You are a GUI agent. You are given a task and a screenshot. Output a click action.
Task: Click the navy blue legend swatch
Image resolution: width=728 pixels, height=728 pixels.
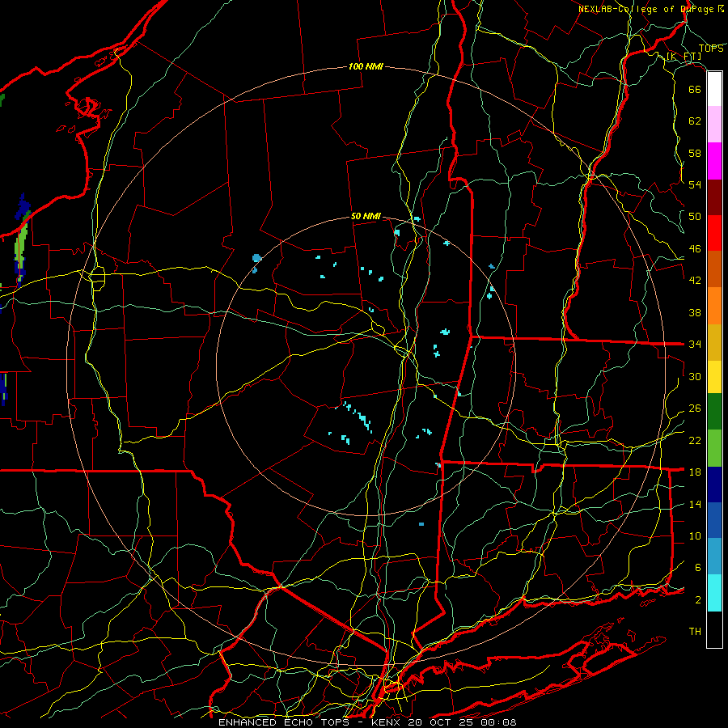[714, 485]
